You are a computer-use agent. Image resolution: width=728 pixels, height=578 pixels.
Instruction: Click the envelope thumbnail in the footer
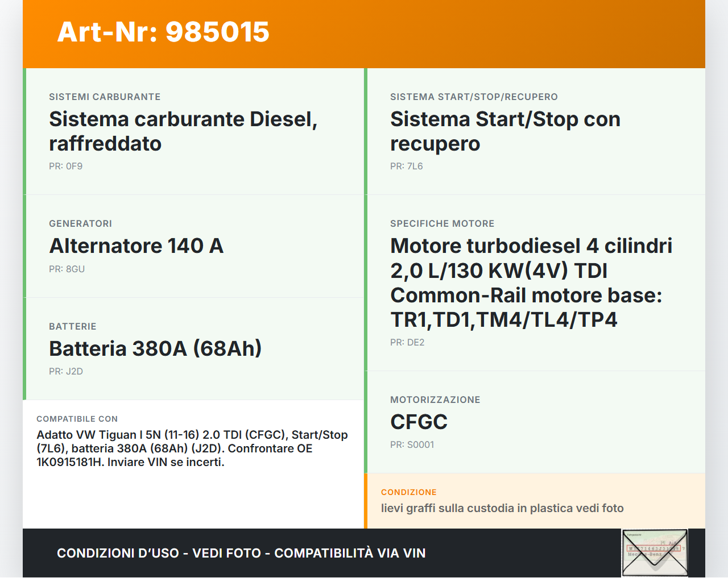pyautogui.click(x=655, y=553)
